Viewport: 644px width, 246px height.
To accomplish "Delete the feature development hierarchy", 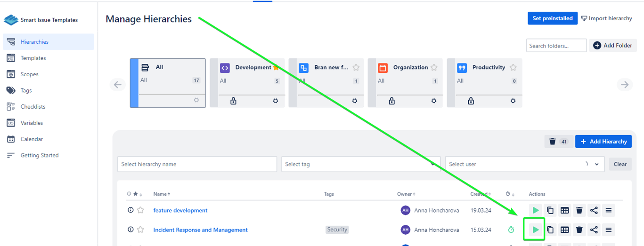I will click(579, 210).
